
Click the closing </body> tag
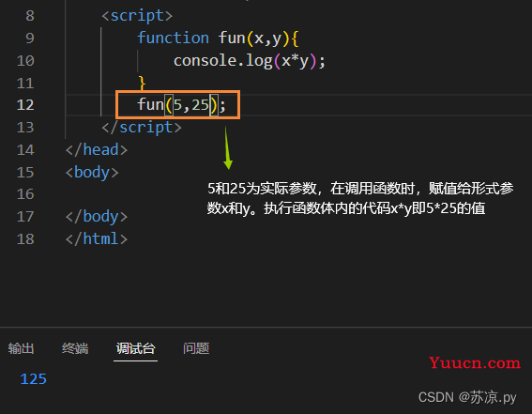click(x=97, y=217)
